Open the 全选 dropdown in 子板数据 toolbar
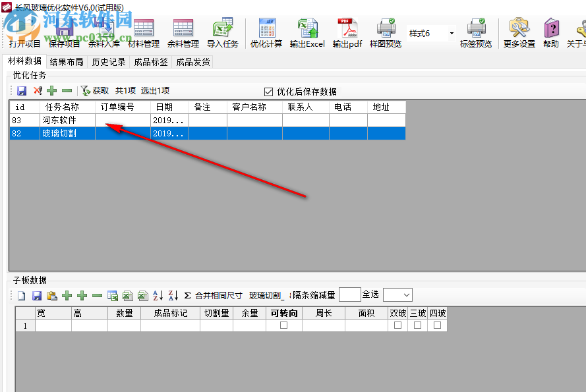This screenshot has width=586, height=392. click(x=396, y=295)
